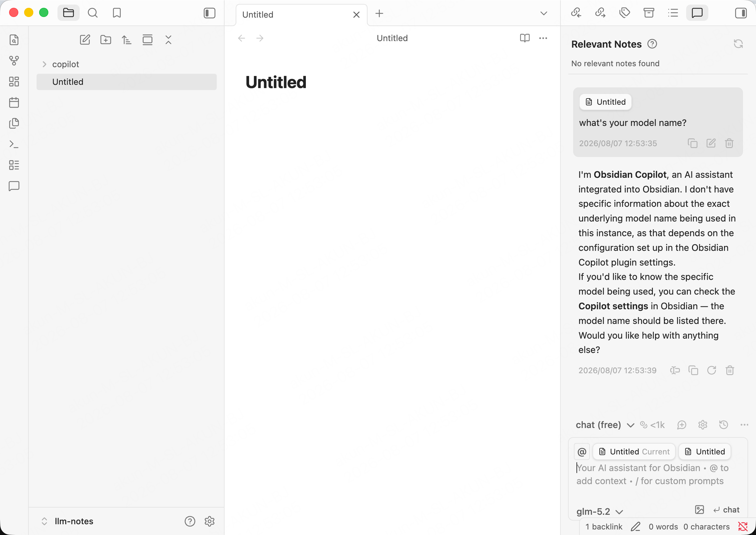Add context with the @ button

[x=582, y=452]
